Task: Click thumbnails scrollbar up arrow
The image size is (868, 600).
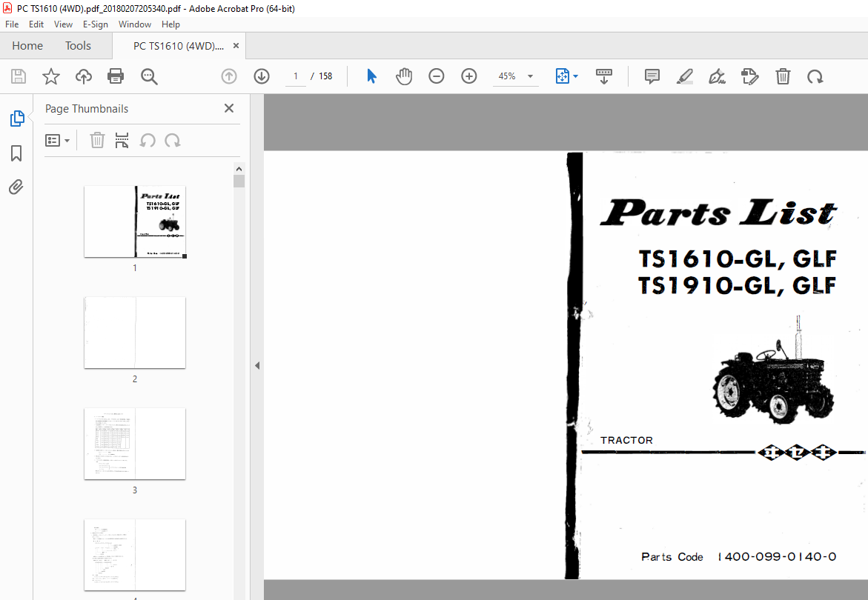Action: (x=239, y=169)
